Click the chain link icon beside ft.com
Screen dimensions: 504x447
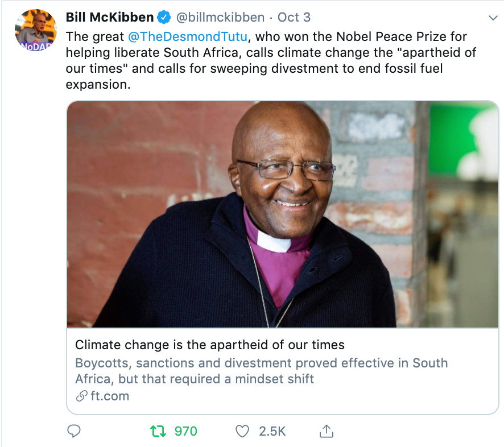[82, 396]
